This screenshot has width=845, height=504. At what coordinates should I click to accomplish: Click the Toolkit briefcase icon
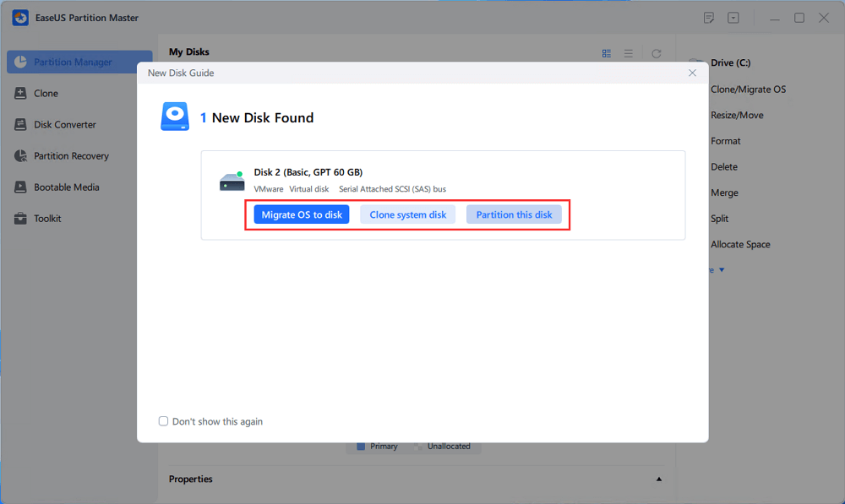point(20,219)
